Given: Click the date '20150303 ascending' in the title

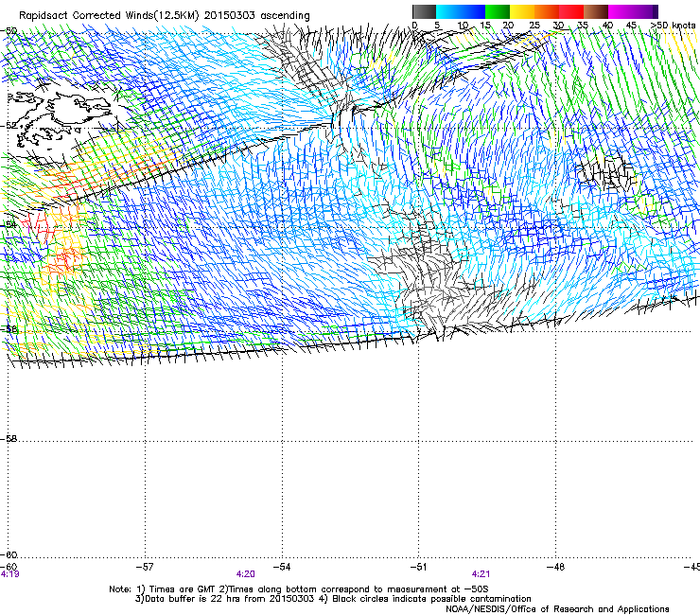Looking at the screenshot, I should 257,15.
